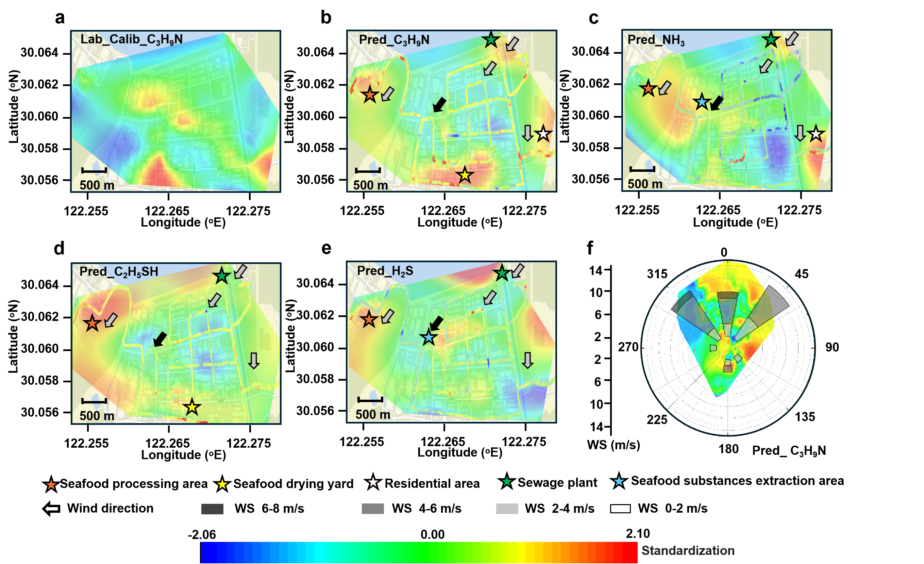This screenshot has width=924, height=564.
Task: Click the yellow star in the Pred_C2H5SH map
Action: tap(192, 407)
